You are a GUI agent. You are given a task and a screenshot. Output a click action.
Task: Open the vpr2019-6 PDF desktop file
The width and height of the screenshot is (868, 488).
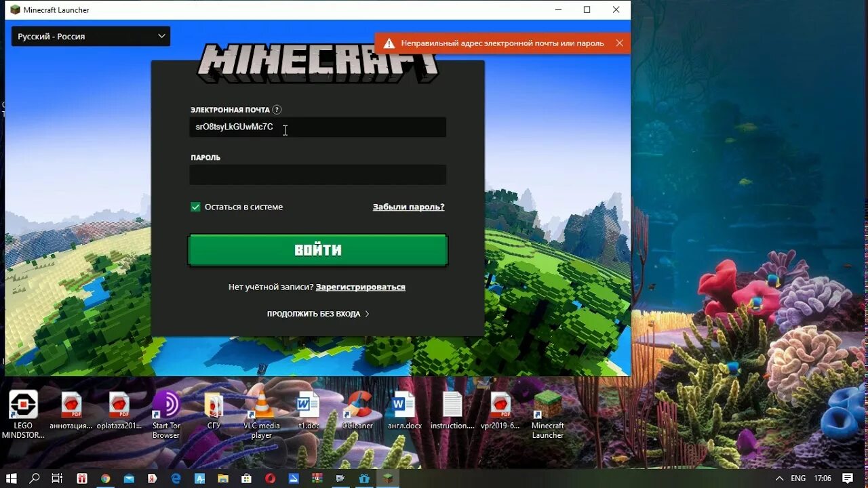500,411
